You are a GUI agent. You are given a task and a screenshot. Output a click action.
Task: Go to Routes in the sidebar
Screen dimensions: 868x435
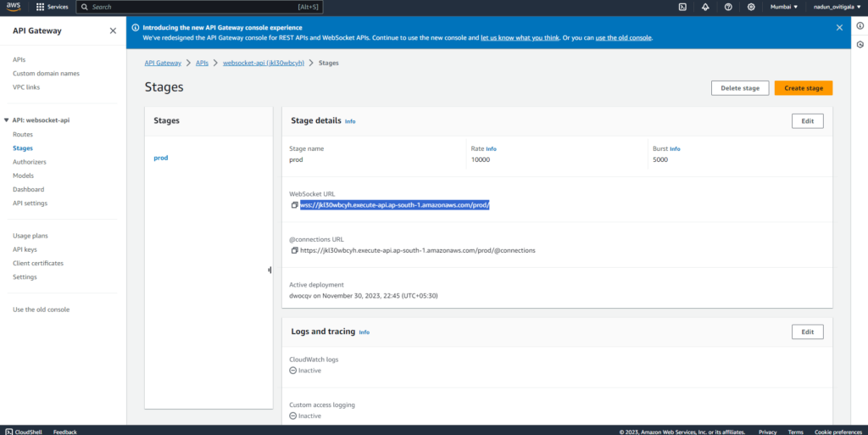click(x=23, y=135)
